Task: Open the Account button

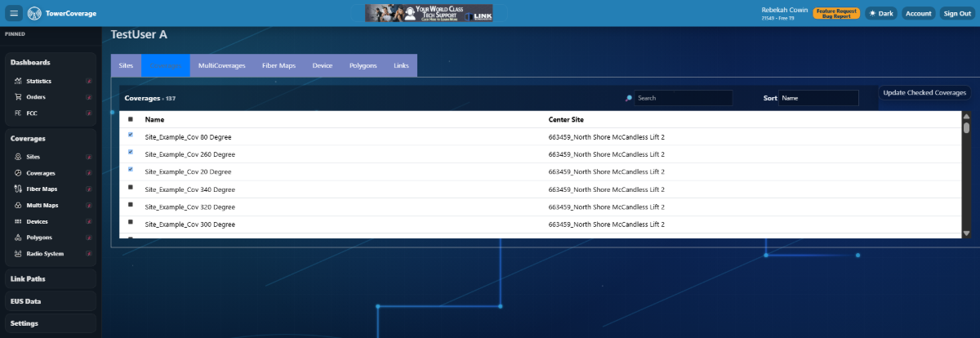Action: pyautogui.click(x=919, y=13)
